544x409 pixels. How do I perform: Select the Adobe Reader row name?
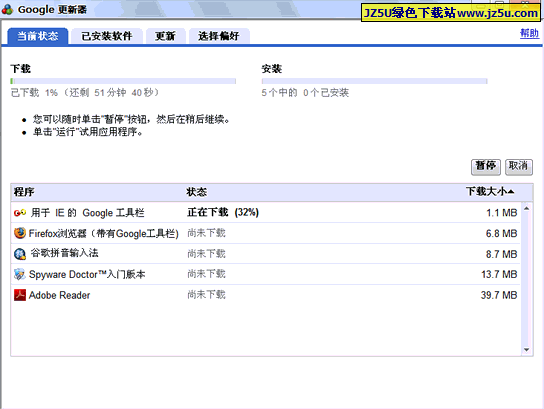coord(59,295)
